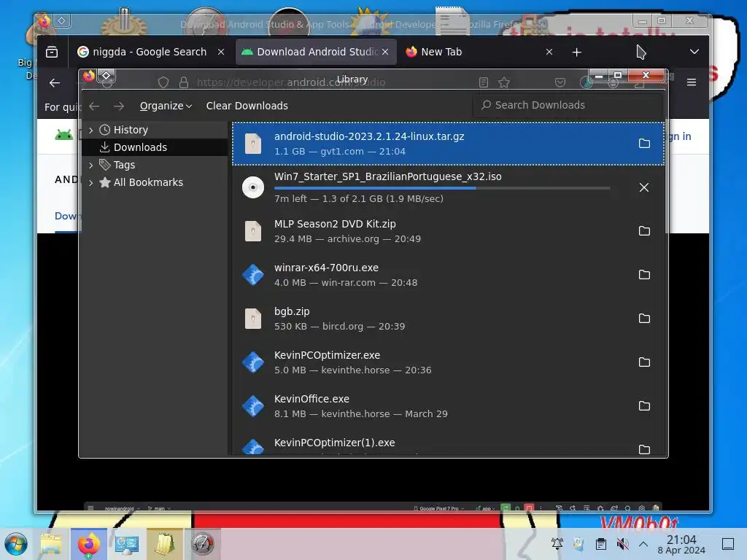Expand the History tree node

[x=91, y=130]
